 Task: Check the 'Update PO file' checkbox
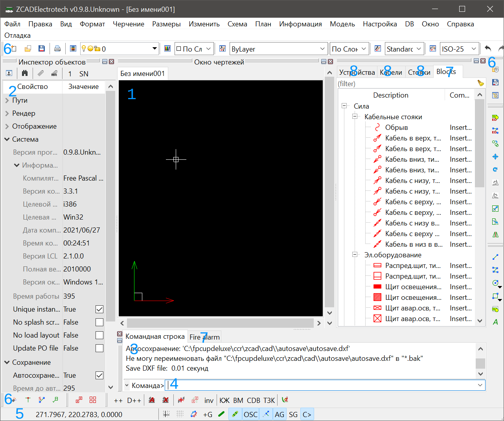point(99,348)
